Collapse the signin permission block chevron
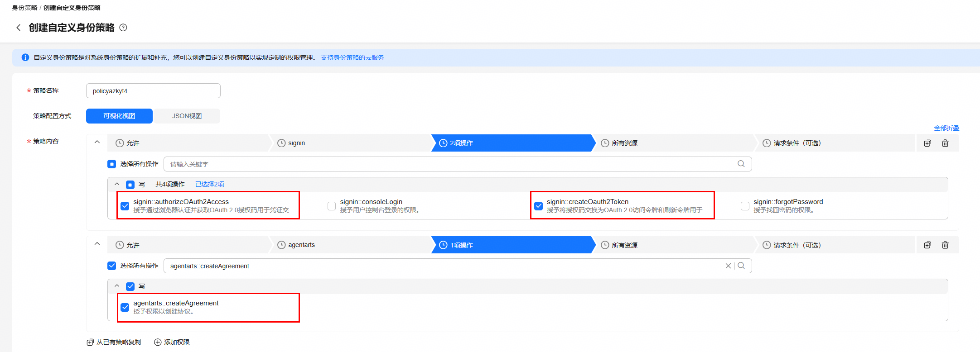980x352 pixels. click(x=97, y=142)
